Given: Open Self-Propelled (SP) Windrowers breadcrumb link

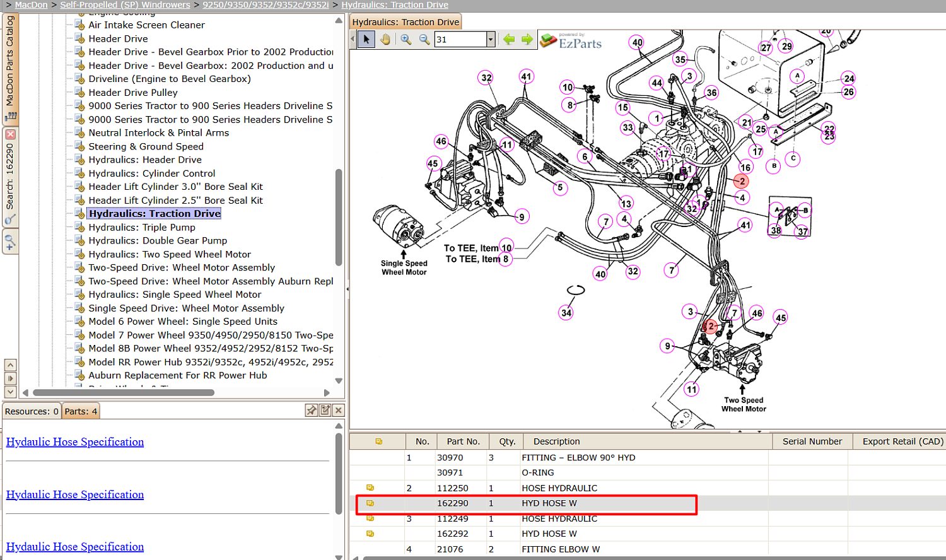Looking at the screenshot, I should 125,5.
